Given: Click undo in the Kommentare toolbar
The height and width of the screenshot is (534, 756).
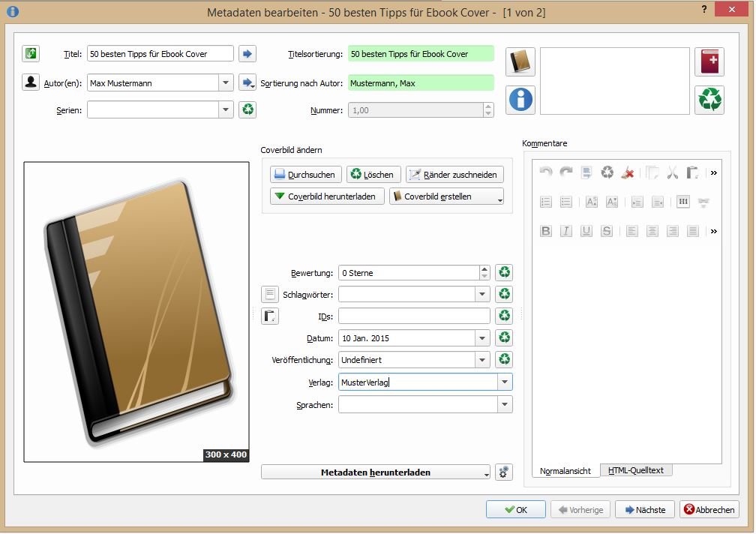Looking at the screenshot, I should tap(546, 172).
